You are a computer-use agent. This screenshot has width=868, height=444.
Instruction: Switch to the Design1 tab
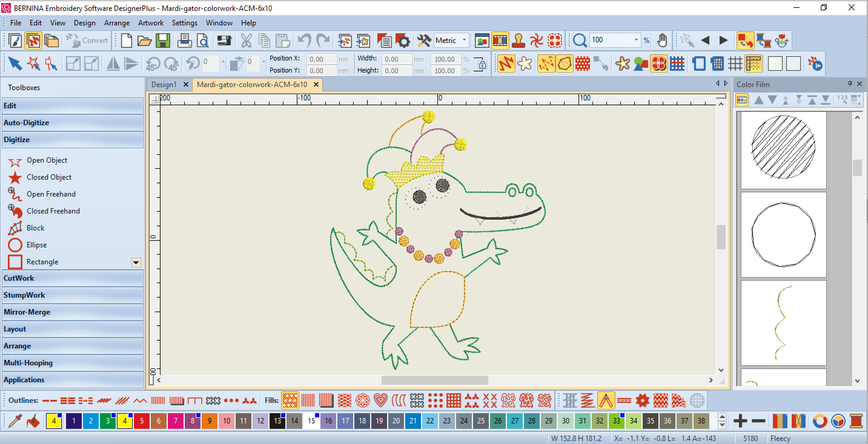click(x=164, y=84)
